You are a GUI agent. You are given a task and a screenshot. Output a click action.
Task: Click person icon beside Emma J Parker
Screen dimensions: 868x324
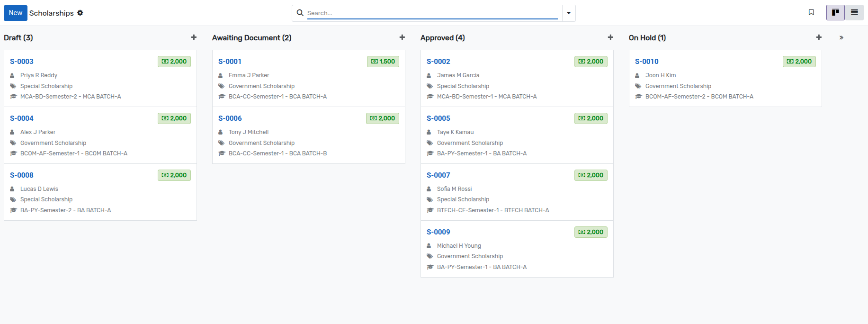click(221, 75)
